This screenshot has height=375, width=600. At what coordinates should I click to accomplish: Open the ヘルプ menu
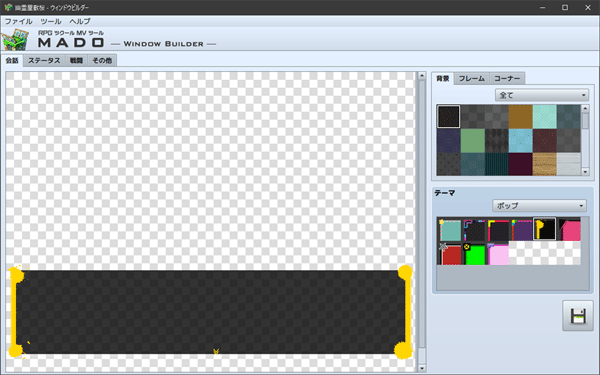pos(80,21)
